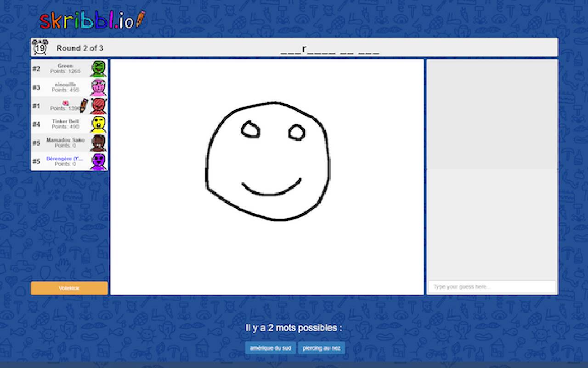Viewport: 588px width, 368px height.
Task: Click ninouille's pink avatar icon
Action: pos(98,87)
